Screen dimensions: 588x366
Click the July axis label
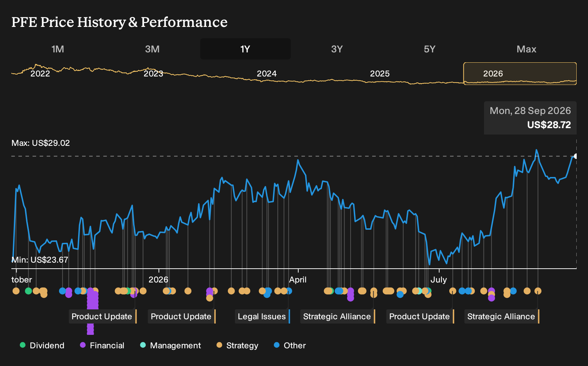coord(438,280)
